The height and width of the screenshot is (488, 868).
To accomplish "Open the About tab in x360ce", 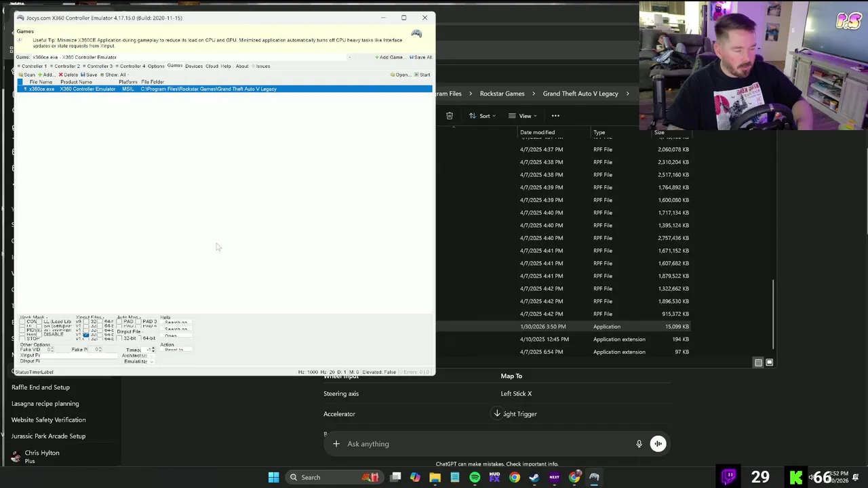I will tap(242, 66).
